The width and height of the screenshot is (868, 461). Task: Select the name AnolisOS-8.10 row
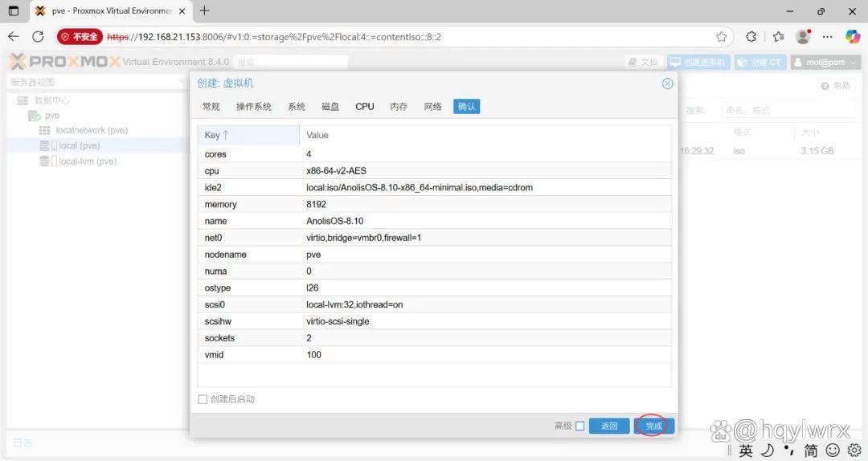pos(435,221)
